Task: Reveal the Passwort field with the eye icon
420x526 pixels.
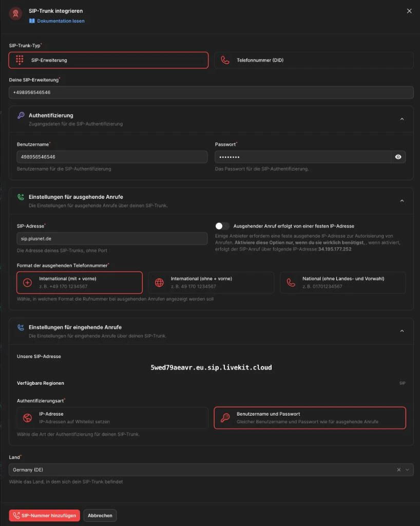Action: click(x=398, y=157)
